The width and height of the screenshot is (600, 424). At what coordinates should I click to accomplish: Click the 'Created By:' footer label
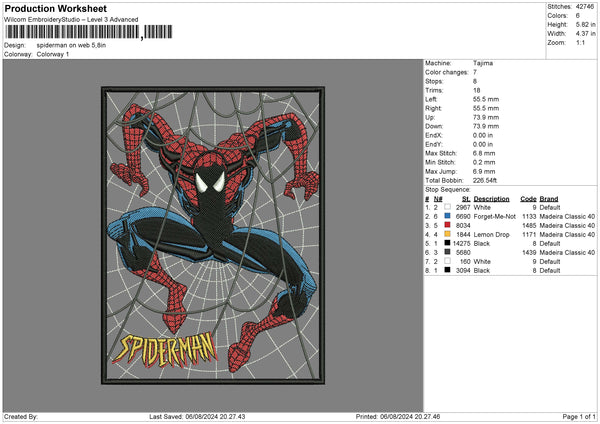(21, 416)
